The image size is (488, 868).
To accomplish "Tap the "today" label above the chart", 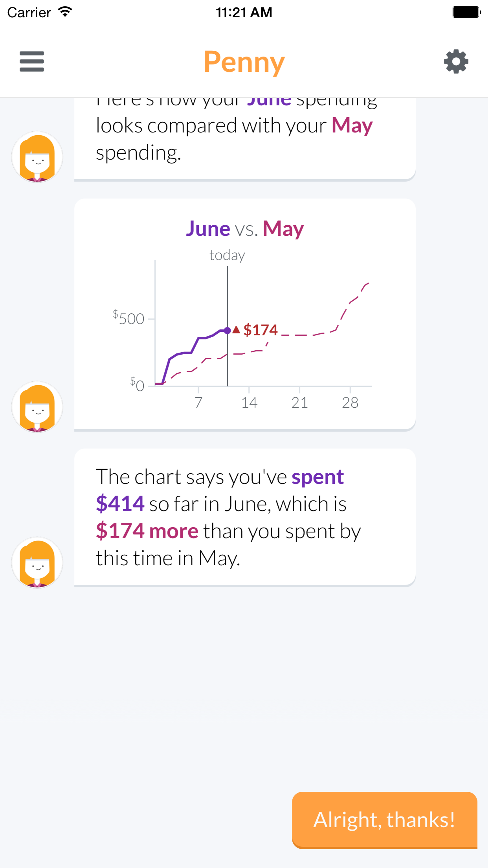I will pyautogui.click(x=227, y=256).
